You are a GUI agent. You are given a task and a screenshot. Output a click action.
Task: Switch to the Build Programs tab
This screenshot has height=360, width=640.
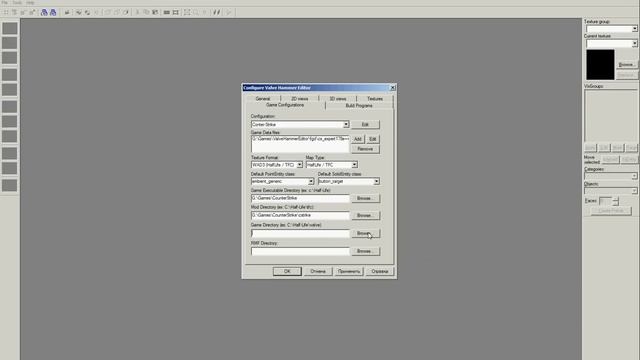pyautogui.click(x=359, y=105)
